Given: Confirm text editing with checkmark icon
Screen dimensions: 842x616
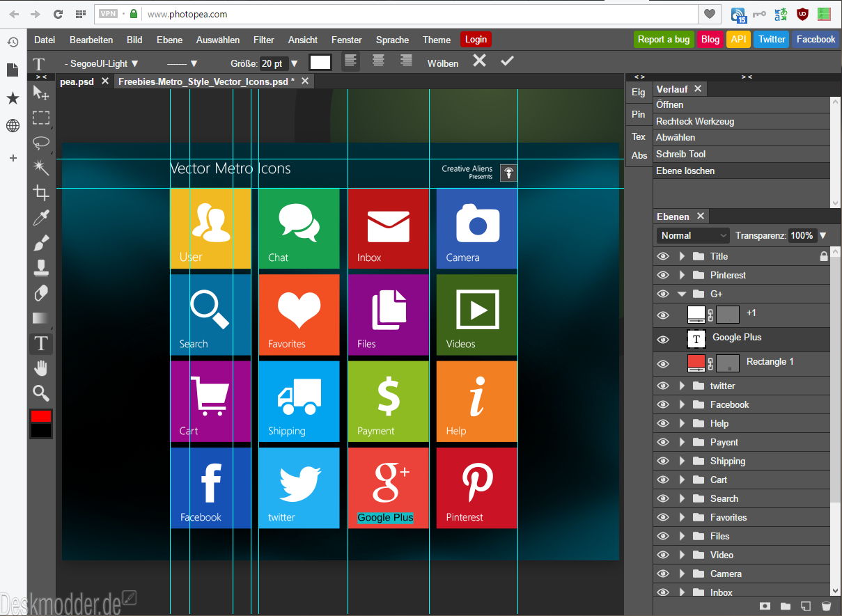Looking at the screenshot, I should pos(507,61).
